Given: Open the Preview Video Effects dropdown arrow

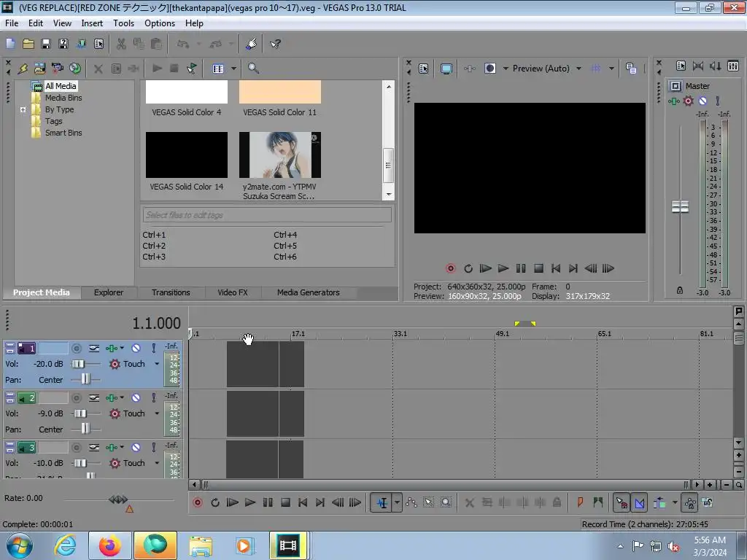Looking at the screenshot, I should [x=506, y=69].
